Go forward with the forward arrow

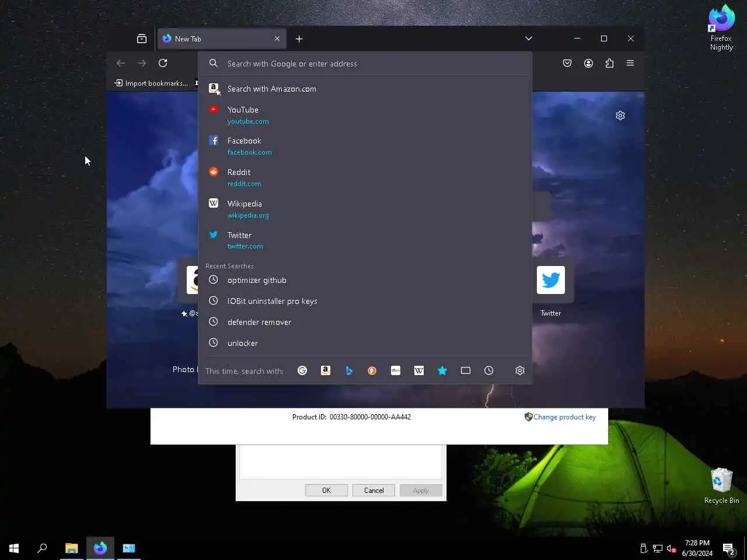tap(142, 63)
